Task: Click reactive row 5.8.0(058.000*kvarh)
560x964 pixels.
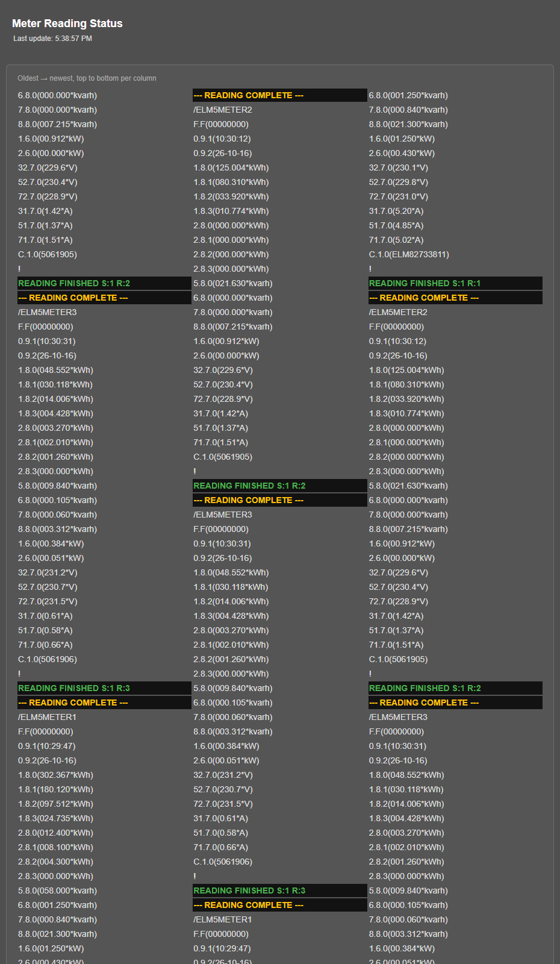Action: coord(104,890)
